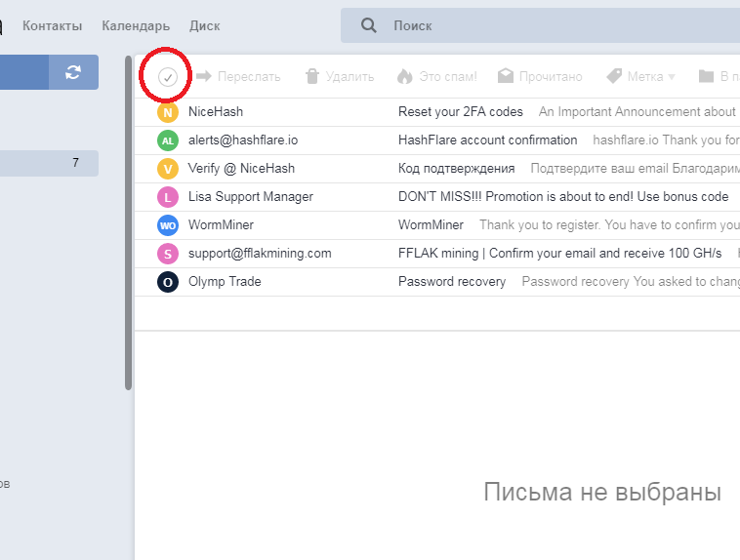The width and height of the screenshot is (740, 560).
Task: Click the move-to-folder icon
Action: (706, 76)
